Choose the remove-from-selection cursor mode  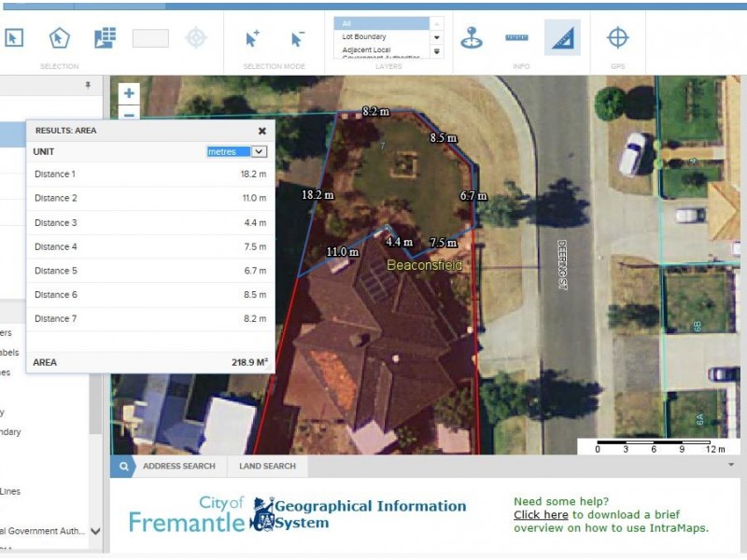(x=297, y=38)
